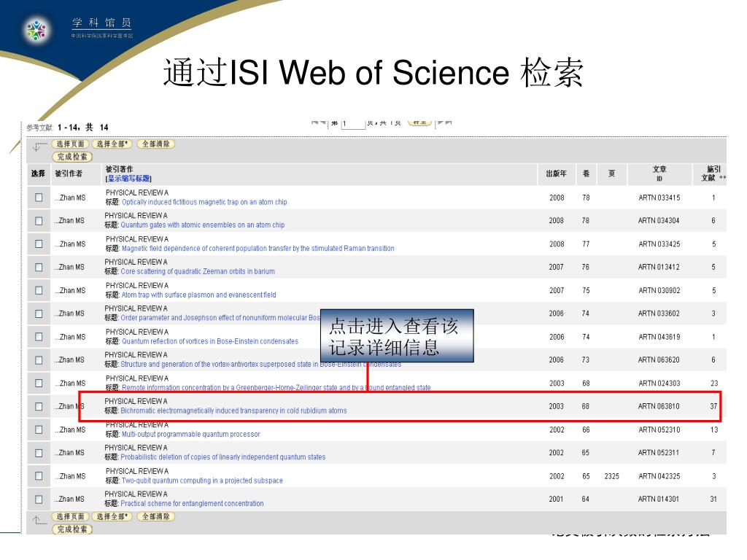The image size is (747, 560).
Task: Click the 显示缩写标题 link in the header
Action: 128,179
